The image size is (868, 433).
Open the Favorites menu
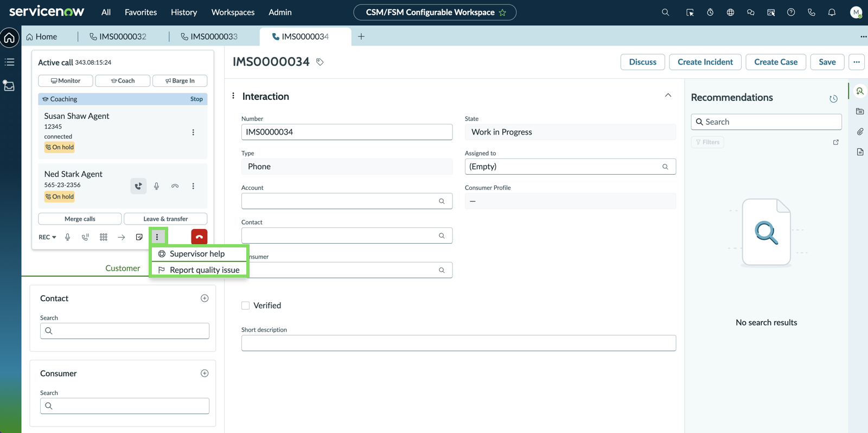(141, 12)
